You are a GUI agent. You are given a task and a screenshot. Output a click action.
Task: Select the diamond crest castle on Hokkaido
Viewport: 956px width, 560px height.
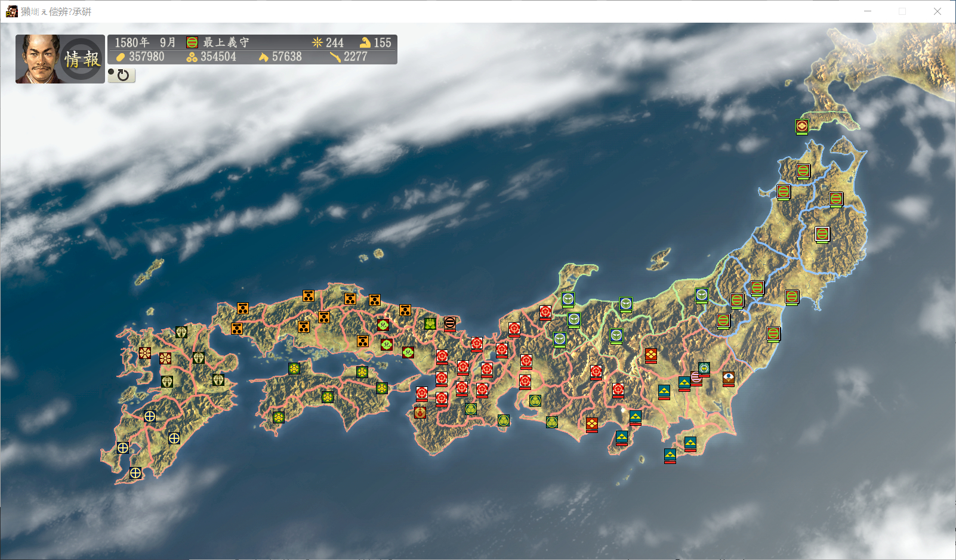coord(802,126)
